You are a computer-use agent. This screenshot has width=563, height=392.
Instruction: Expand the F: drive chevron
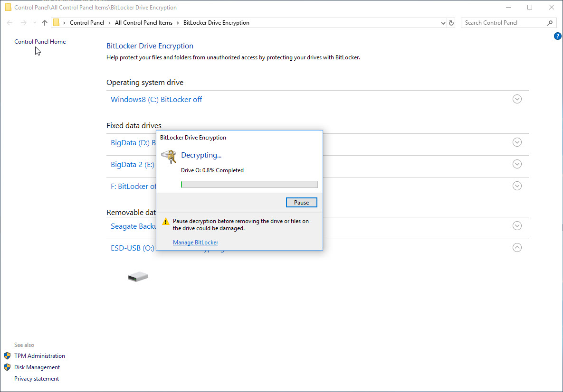[x=517, y=186]
